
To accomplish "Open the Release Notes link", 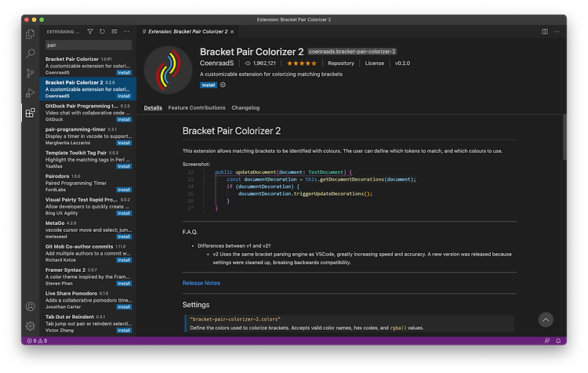I will point(201,283).
